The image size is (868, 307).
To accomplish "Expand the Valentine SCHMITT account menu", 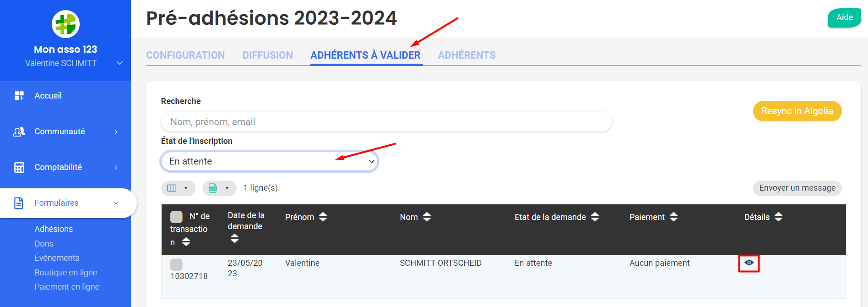I will pos(119,63).
